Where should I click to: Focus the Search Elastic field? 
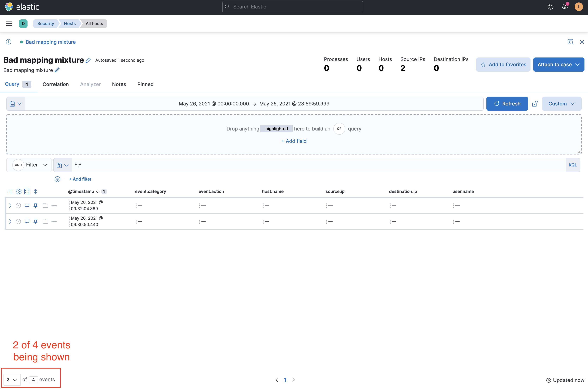(293, 7)
